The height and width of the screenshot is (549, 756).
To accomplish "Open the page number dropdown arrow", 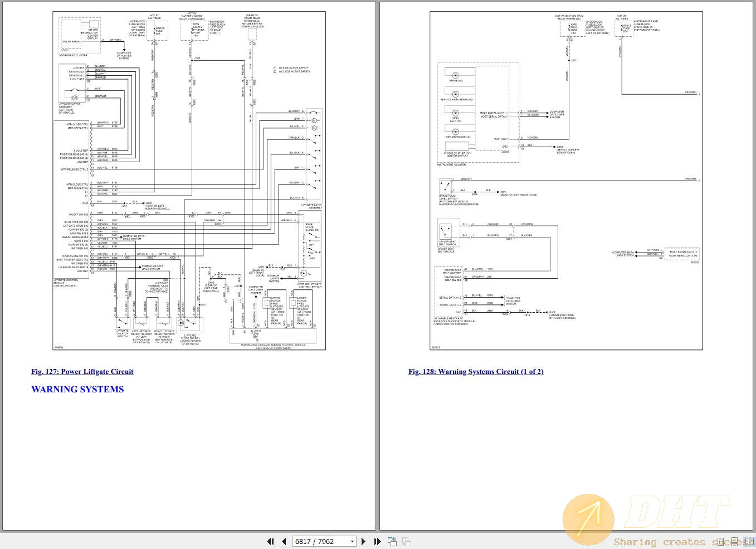I will pyautogui.click(x=352, y=541).
